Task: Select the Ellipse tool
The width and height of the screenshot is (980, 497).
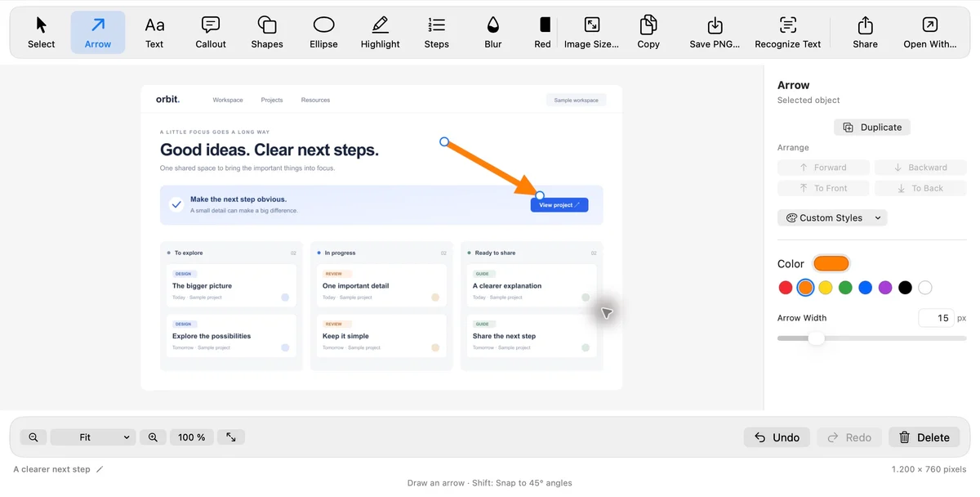Action: point(323,33)
